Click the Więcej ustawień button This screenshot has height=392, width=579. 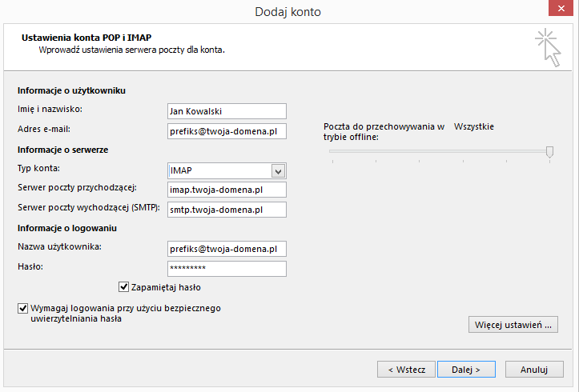point(513,325)
